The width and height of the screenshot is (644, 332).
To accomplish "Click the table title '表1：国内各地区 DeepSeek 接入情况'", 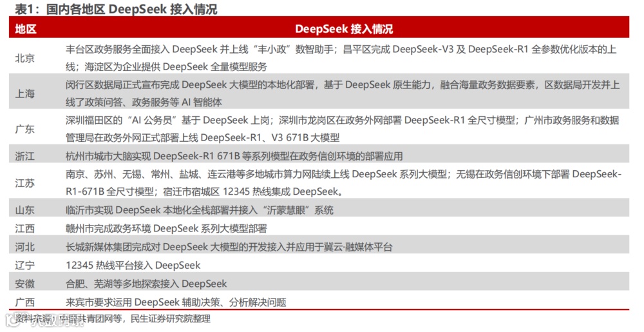I will (116, 8).
